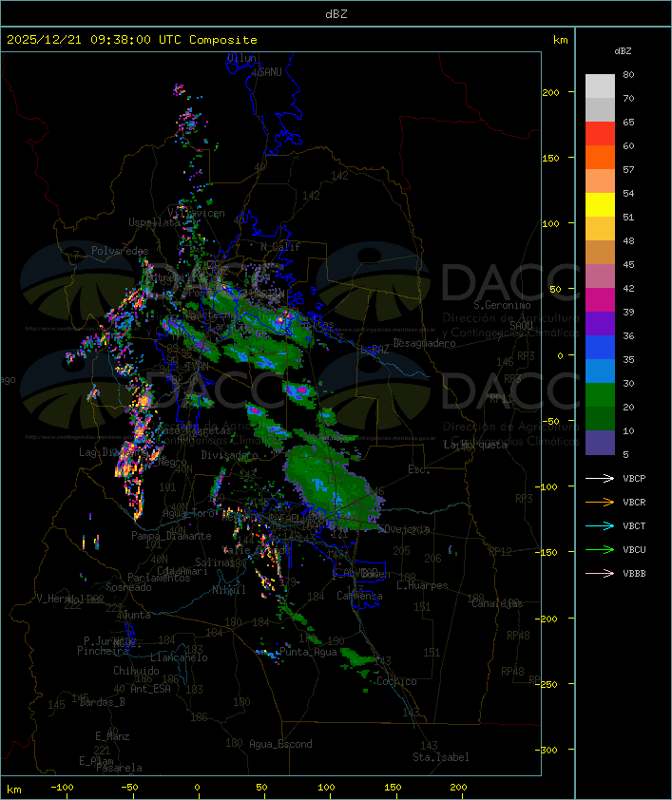Click the VBBB legend label
Image resolution: width=672 pixels, height=800 pixels.
point(634,574)
